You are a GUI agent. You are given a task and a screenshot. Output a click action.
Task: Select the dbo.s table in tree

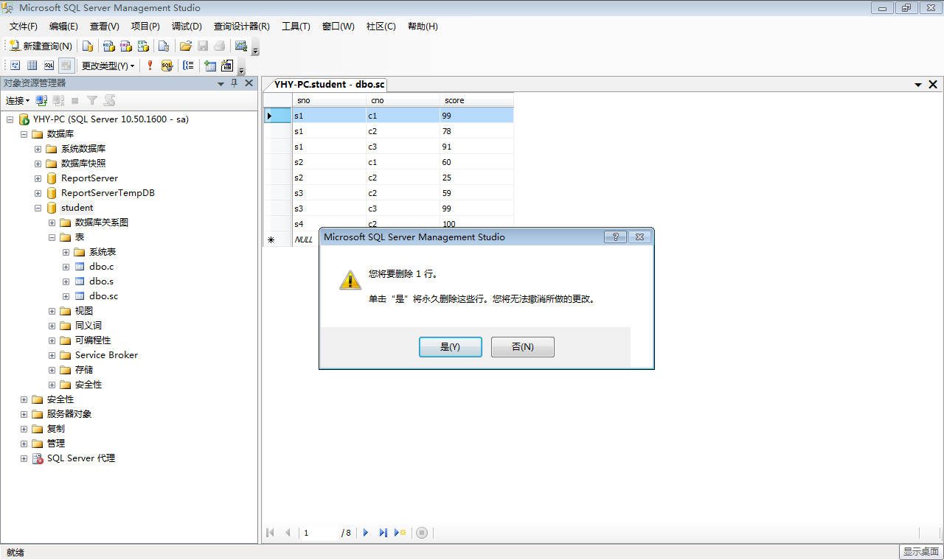coord(102,281)
